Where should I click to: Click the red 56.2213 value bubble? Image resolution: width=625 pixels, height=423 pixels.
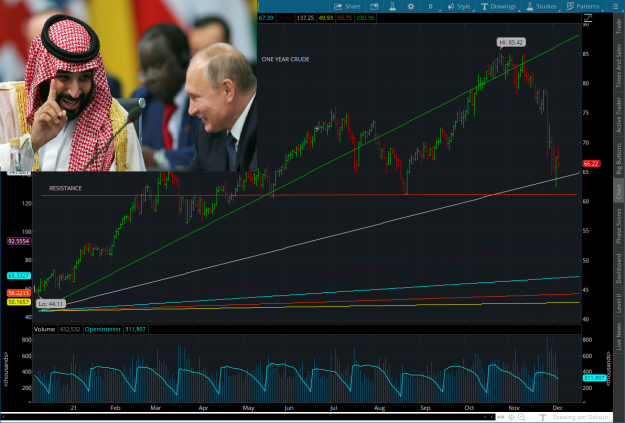point(19,293)
